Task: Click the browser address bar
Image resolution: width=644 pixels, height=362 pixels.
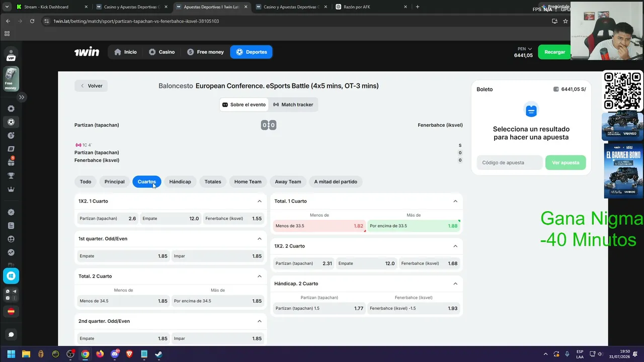Action: (297, 21)
